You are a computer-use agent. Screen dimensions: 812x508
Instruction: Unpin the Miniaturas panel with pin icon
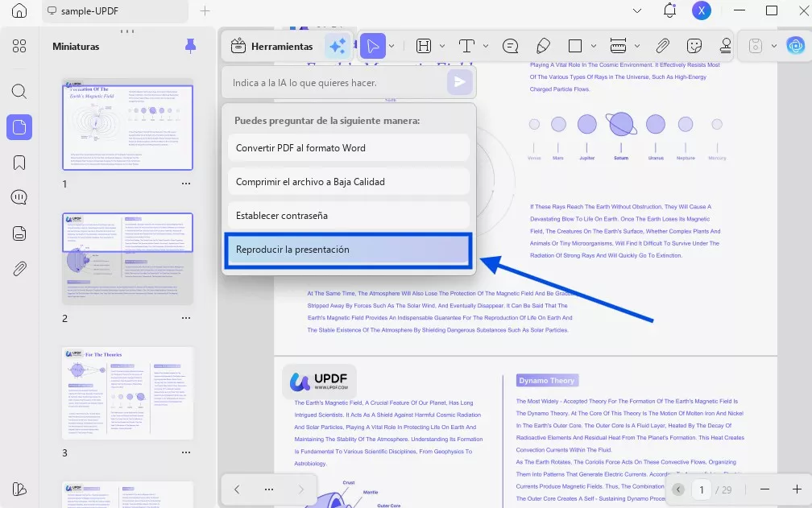click(191, 46)
